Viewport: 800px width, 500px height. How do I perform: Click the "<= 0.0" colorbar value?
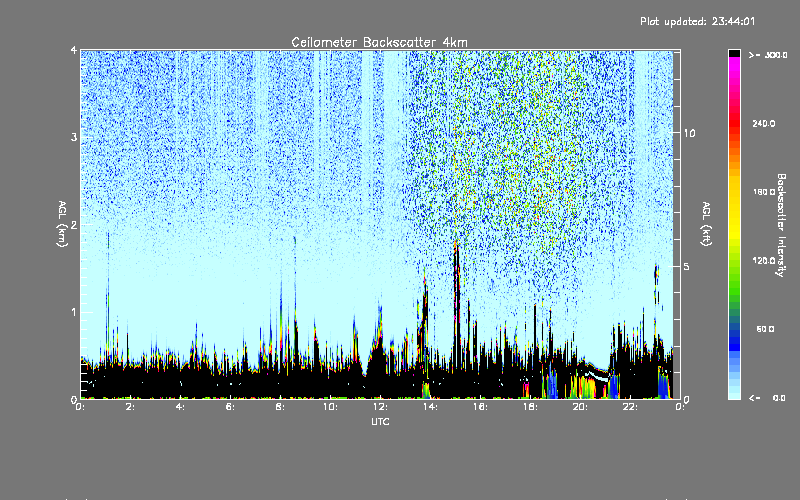pos(767,398)
